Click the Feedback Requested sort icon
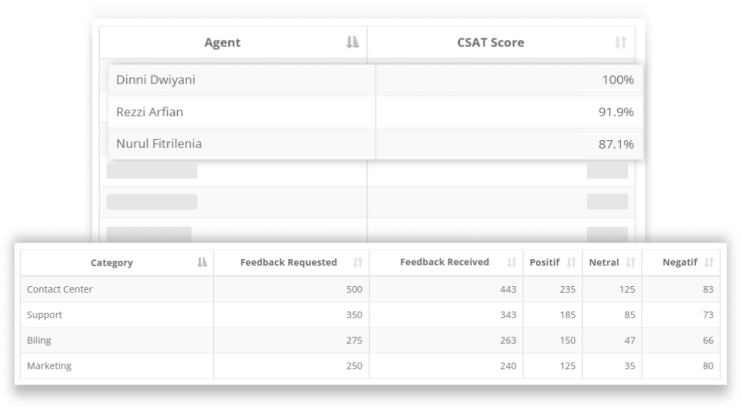This screenshot has height=409, width=741. [357, 263]
